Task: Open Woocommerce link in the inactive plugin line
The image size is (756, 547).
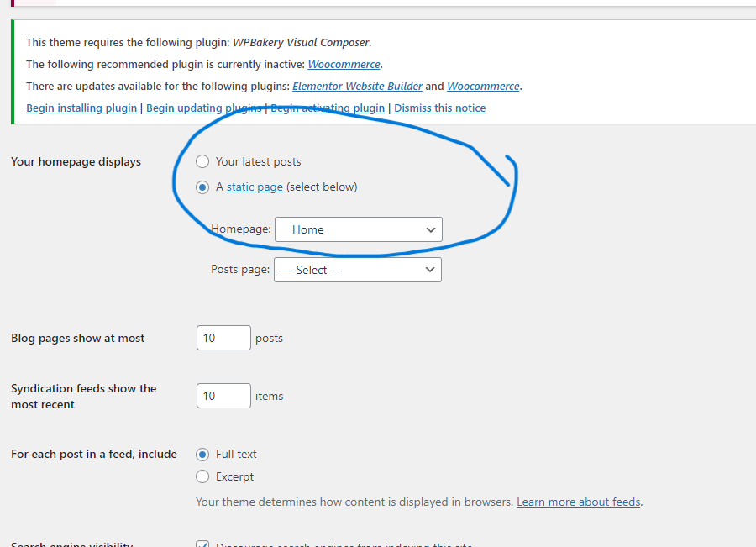Action: click(x=344, y=65)
